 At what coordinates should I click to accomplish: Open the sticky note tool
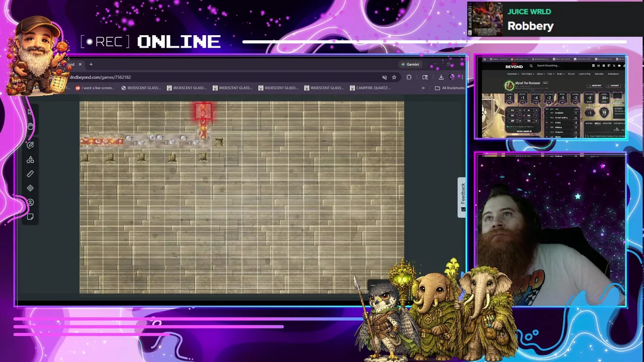30,217
